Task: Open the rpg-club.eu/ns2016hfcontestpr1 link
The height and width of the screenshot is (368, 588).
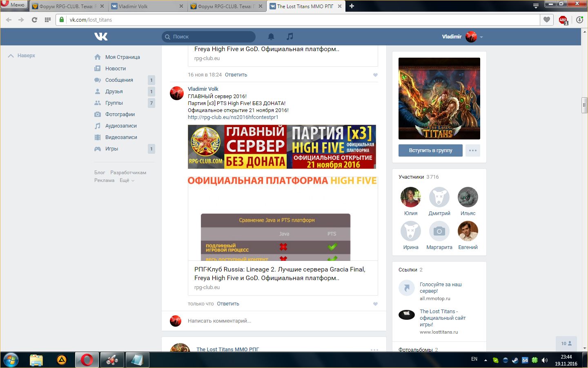Action: (x=233, y=117)
